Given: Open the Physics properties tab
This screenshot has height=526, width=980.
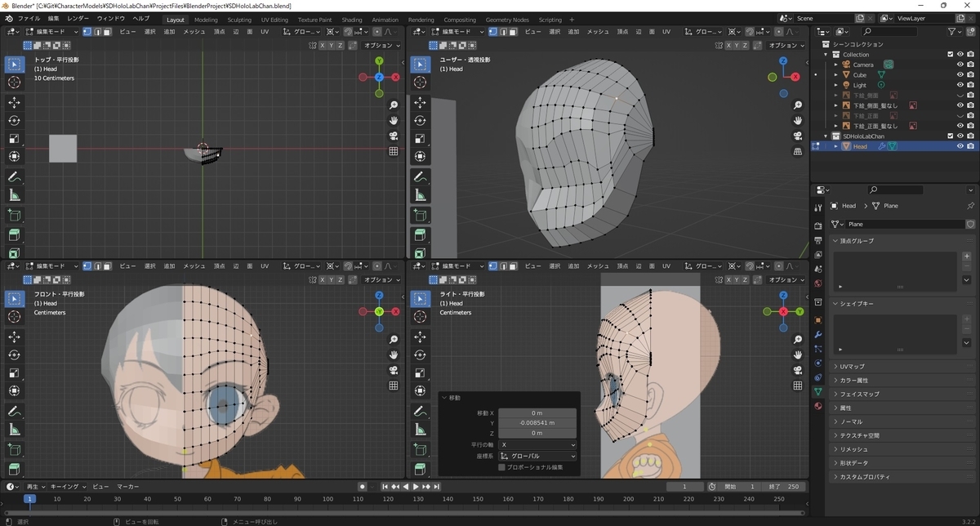Looking at the screenshot, I should coord(818,363).
